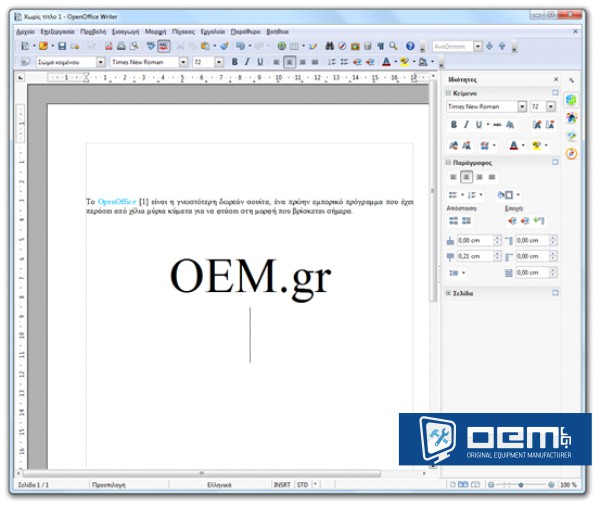Export directly as PDF icon
Image resolution: width=600 pixels, height=507 pixels.
tap(109, 46)
